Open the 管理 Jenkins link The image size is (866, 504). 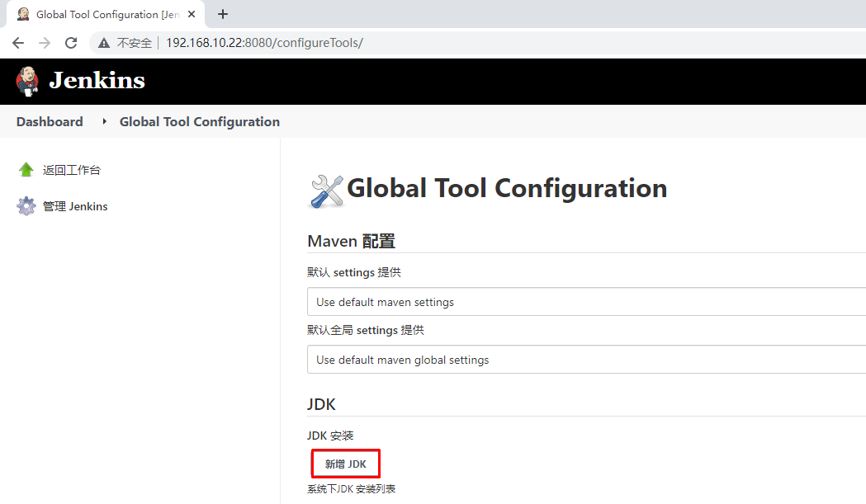point(75,206)
